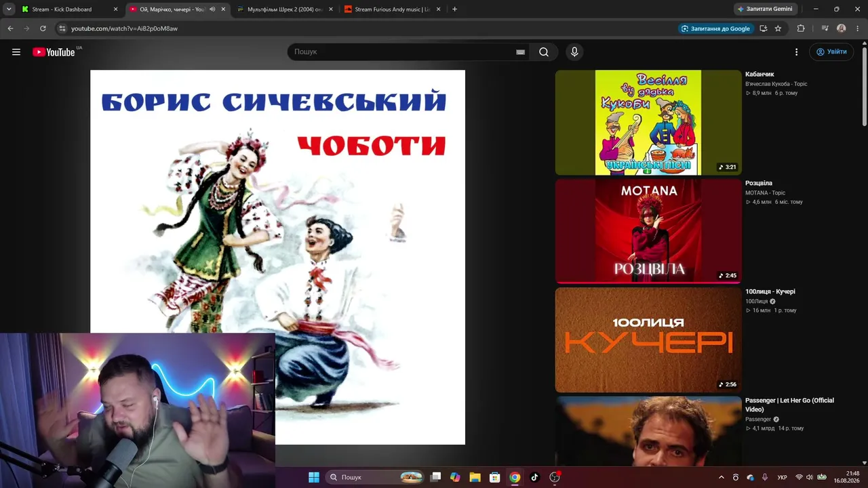The height and width of the screenshot is (488, 868).
Task: Open a new browser tab
Action: coord(454,9)
